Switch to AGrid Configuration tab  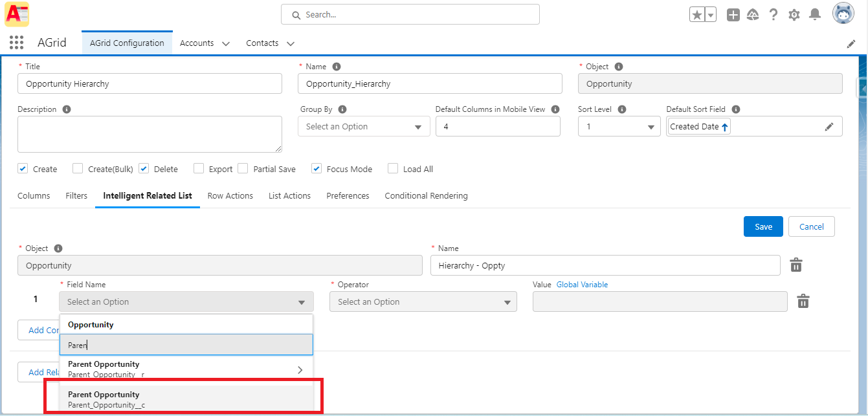pyautogui.click(x=127, y=43)
